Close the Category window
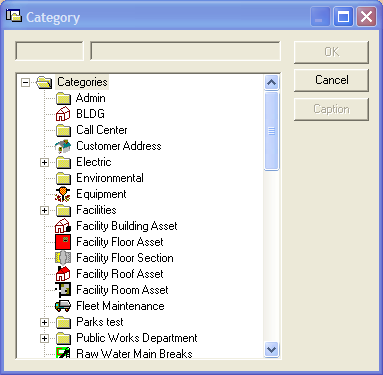The width and height of the screenshot is (383, 375). (x=366, y=16)
